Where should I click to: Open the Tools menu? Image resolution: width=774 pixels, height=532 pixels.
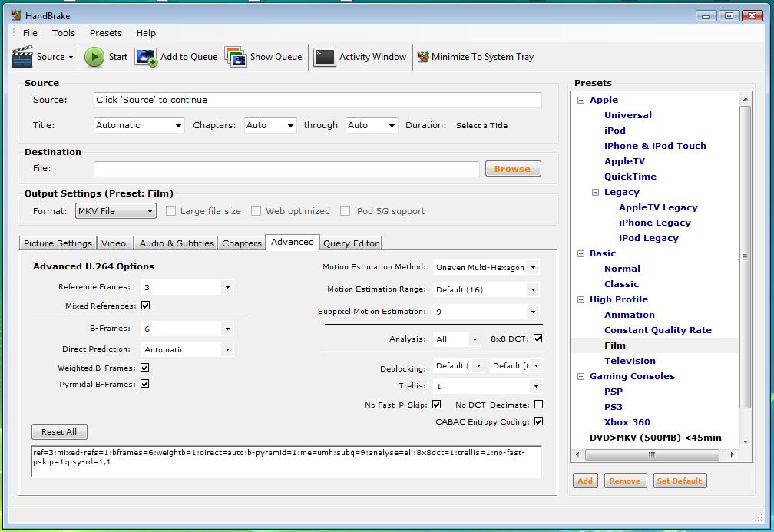tap(64, 33)
